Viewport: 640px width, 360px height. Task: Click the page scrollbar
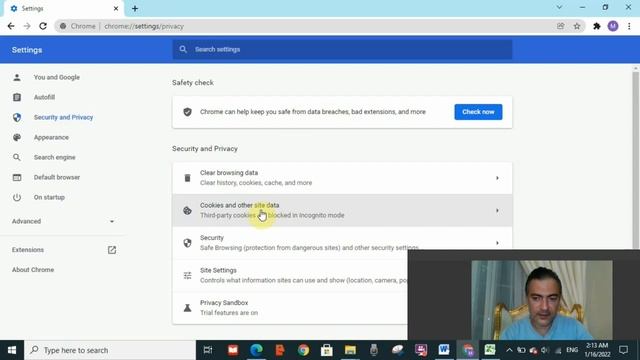point(635,159)
